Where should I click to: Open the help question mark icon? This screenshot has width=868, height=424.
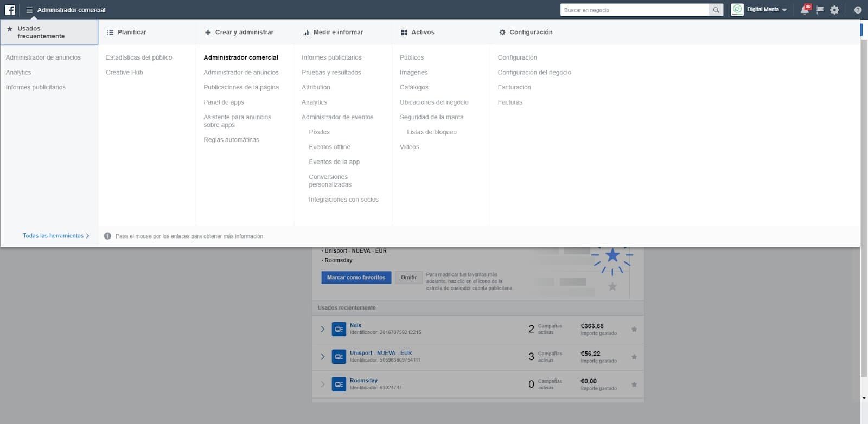858,10
